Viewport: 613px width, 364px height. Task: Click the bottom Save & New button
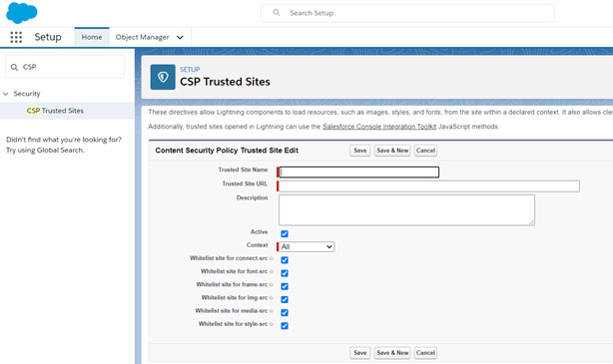point(392,353)
